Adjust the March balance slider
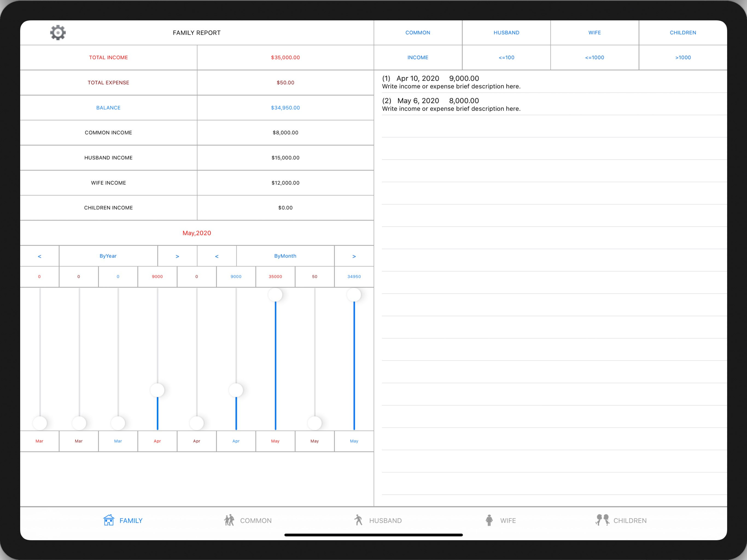 point(118,423)
